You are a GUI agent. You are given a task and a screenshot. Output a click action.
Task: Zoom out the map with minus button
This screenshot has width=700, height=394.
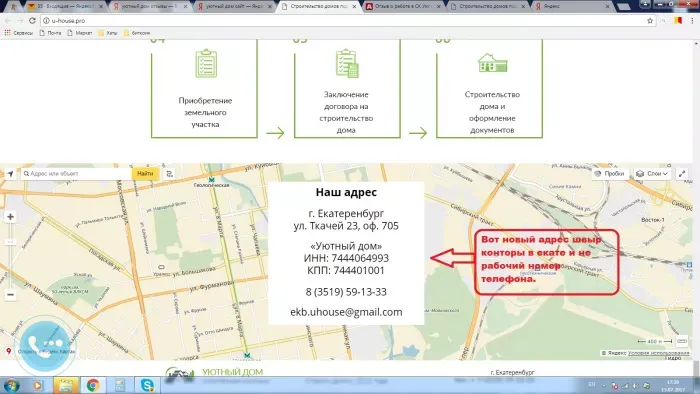click(x=10, y=295)
